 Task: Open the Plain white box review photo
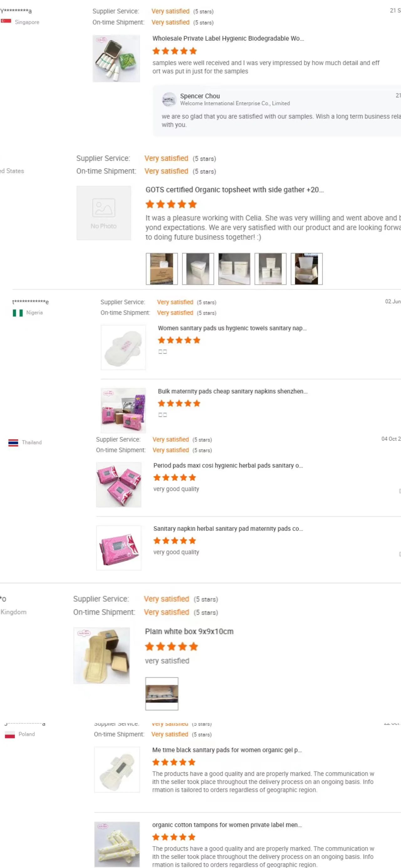click(x=162, y=694)
